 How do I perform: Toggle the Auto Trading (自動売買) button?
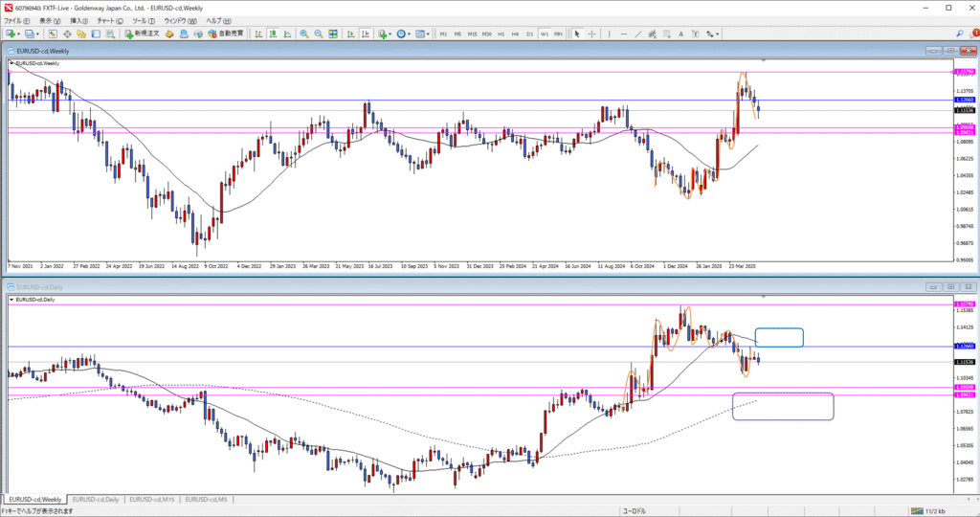[x=225, y=34]
